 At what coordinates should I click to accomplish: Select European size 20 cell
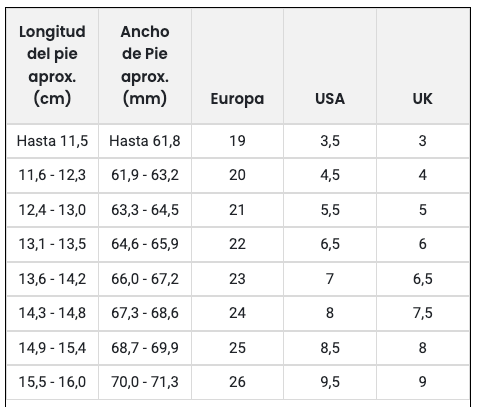click(237, 175)
